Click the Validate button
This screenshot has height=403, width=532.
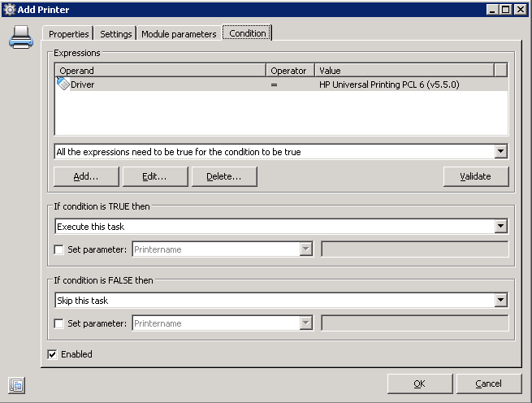[476, 176]
